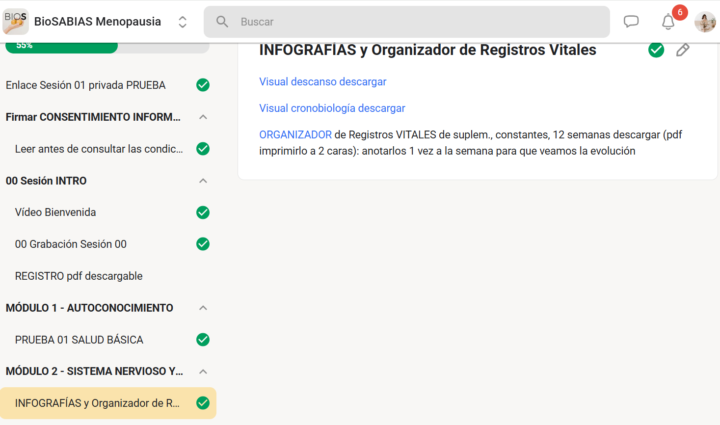
Task: Click the INFOGRAFÍAS y Organizador de Registros Vitales title
Action: [x=428, y=50]
